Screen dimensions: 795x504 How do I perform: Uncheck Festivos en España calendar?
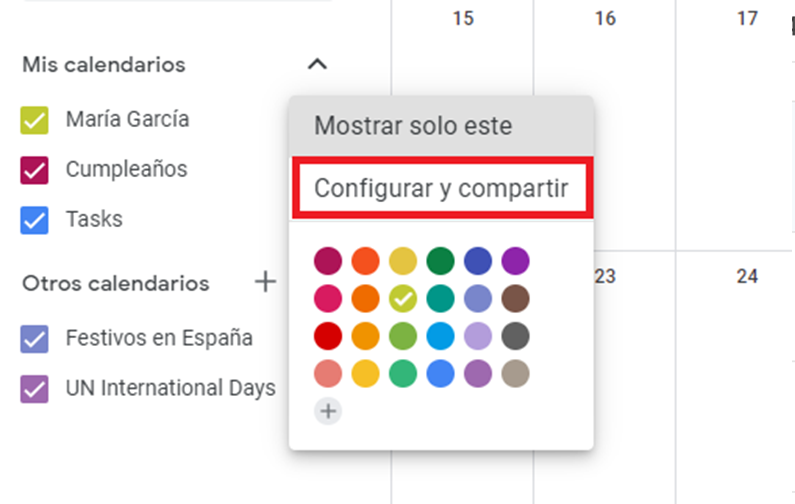[35, 339]
